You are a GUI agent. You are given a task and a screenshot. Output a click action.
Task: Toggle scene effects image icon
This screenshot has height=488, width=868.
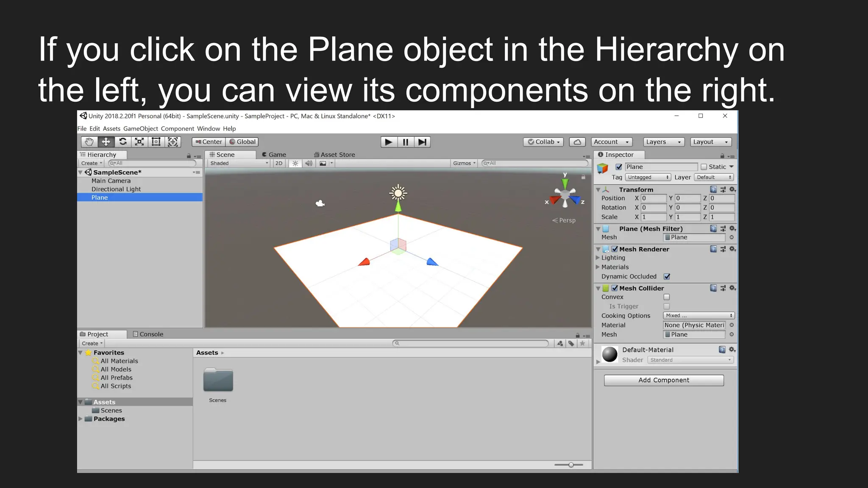pyautogui.click(x=323, y=164)
